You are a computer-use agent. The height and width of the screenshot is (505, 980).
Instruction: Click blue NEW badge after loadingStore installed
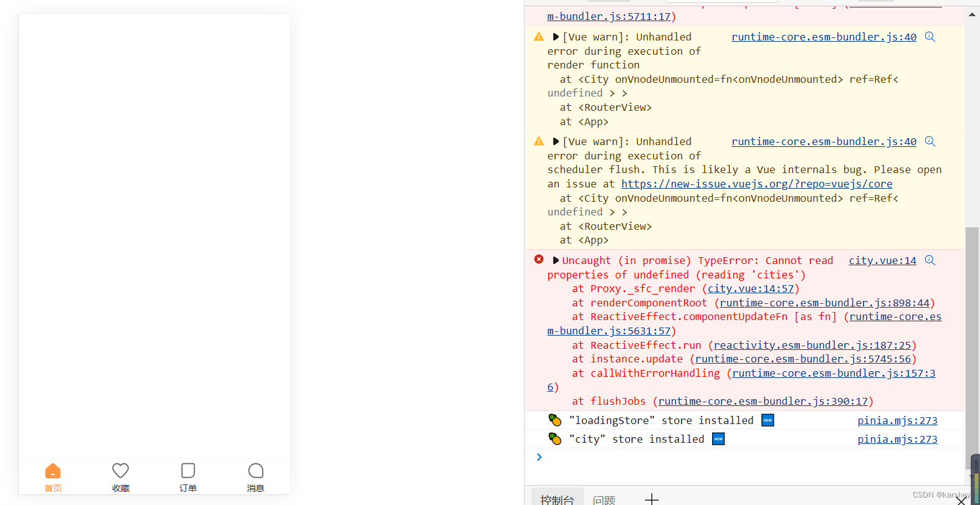tap(768, 420)
